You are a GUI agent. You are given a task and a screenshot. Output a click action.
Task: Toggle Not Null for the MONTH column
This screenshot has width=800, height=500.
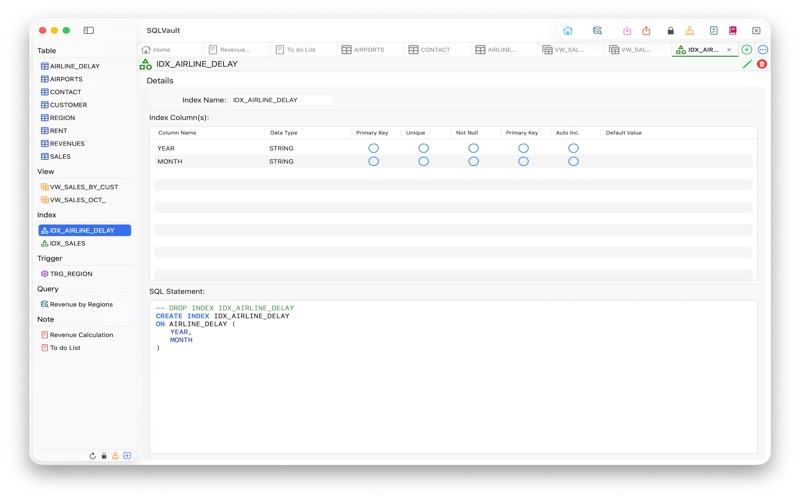click(x=473, y=161)
